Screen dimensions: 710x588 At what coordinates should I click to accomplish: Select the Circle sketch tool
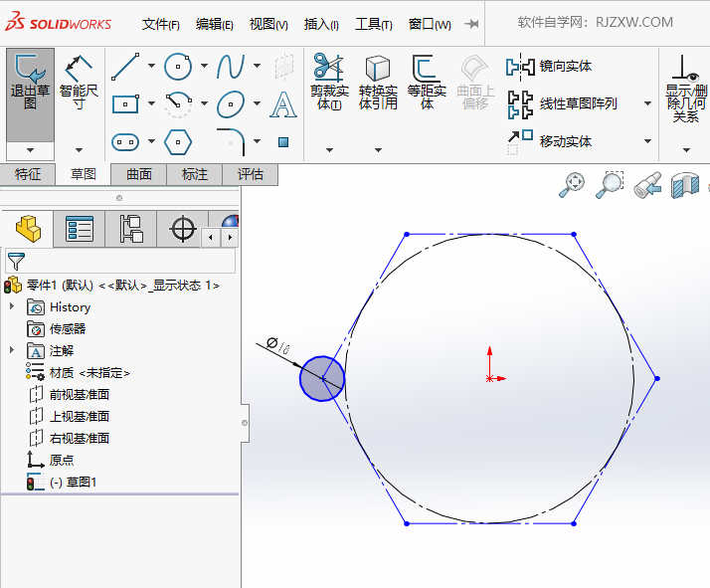coord(178,67)
